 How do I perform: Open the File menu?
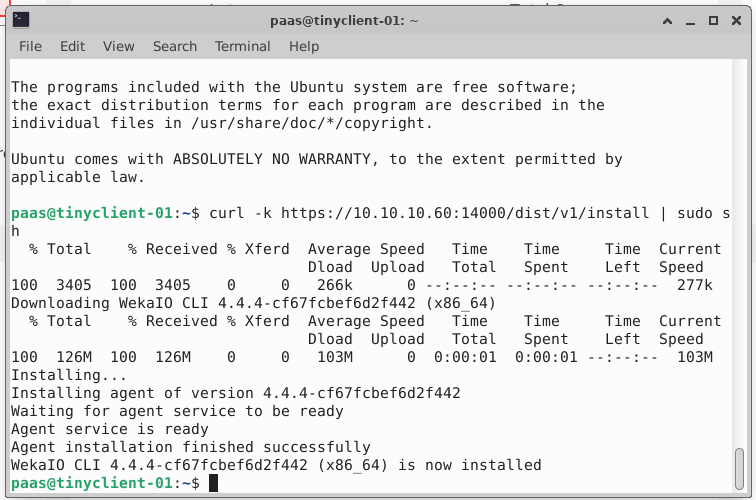[30, 46]
